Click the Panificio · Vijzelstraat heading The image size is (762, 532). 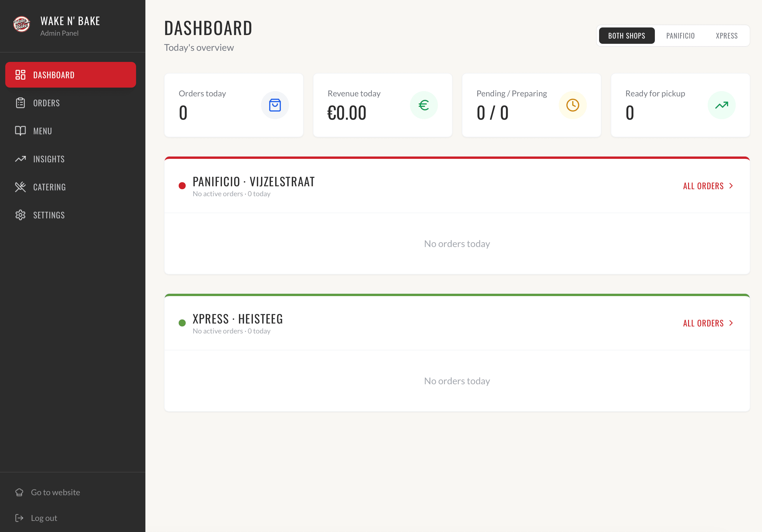[253, 182]
